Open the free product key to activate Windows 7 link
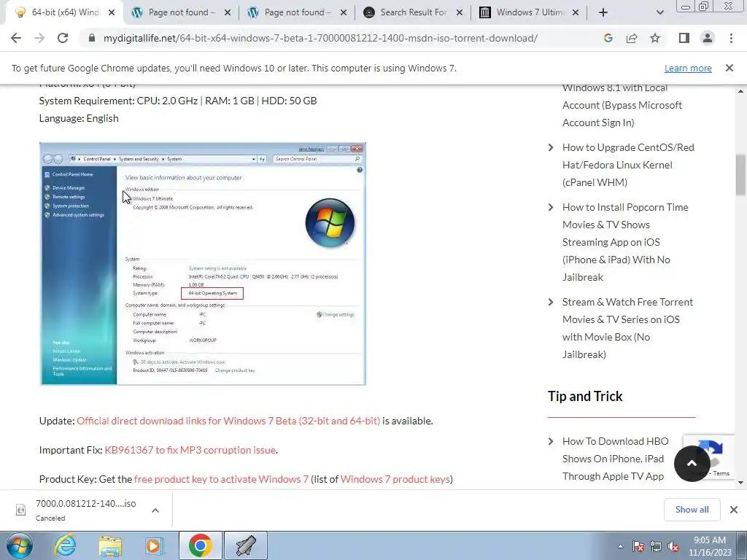 (221, 479)
